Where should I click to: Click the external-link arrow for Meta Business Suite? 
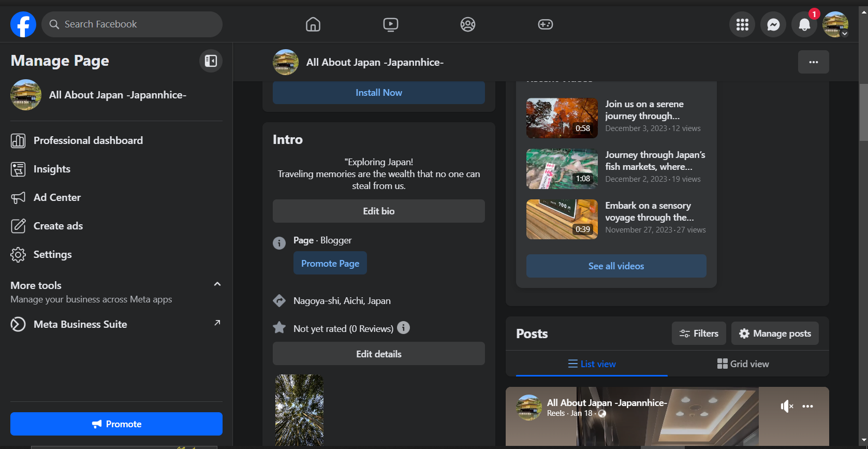click(217, 323)
